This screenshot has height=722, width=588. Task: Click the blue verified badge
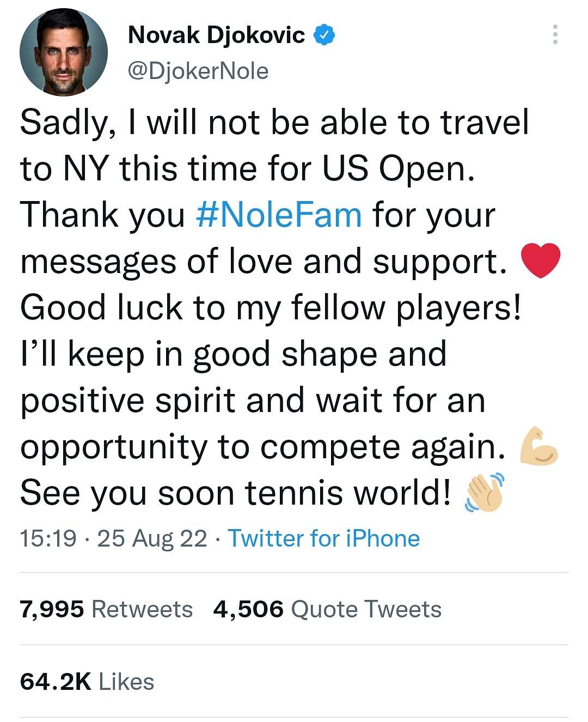coord(324,35)
